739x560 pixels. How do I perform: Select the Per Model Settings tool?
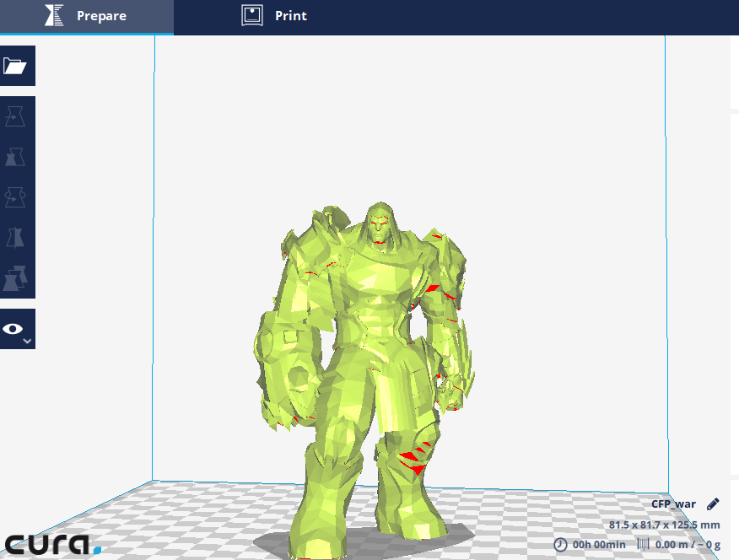pos(15,277)
